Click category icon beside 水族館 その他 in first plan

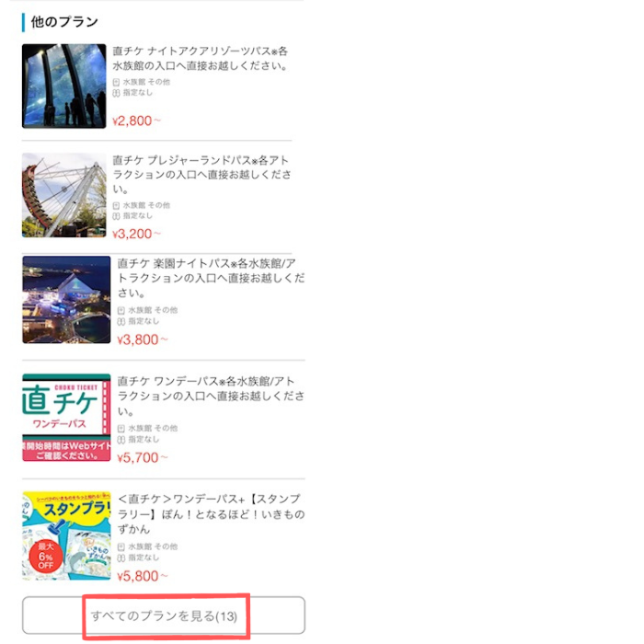tap(116, 82)
